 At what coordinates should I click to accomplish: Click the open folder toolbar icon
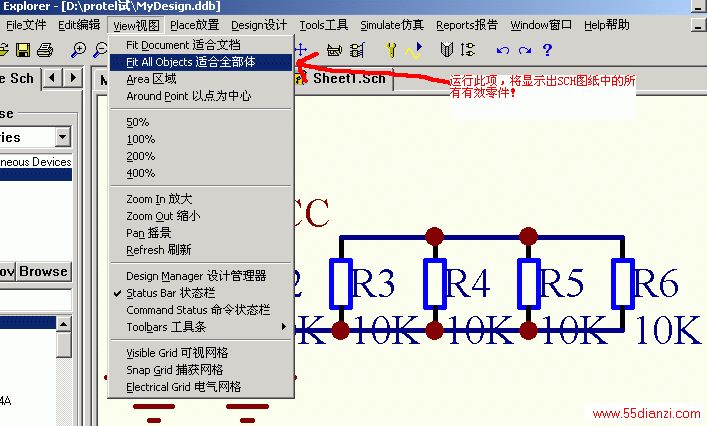[x=4, y=50]
